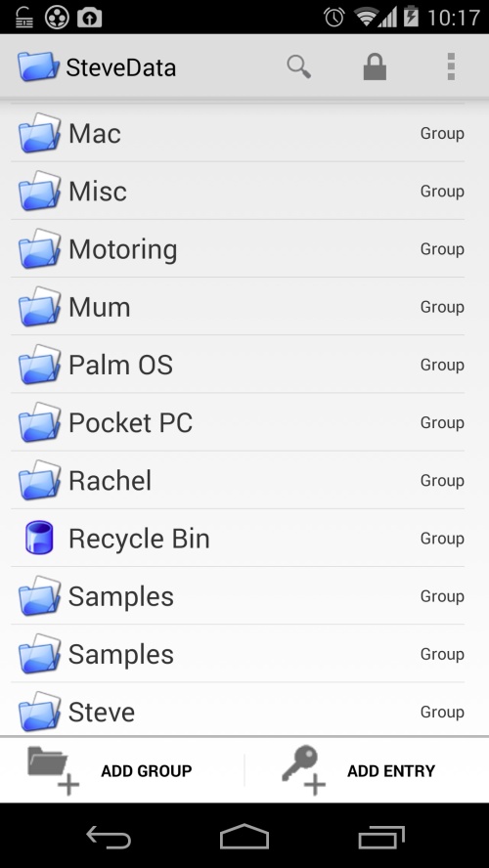Open the Rachel group
Viewport: 489px width, 868px height.
coord(238,481)
